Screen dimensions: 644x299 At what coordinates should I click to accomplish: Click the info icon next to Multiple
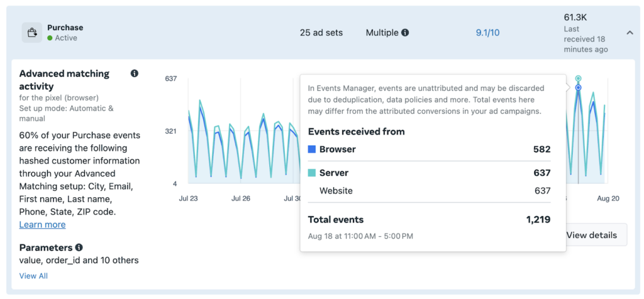(x=405, y=33)
